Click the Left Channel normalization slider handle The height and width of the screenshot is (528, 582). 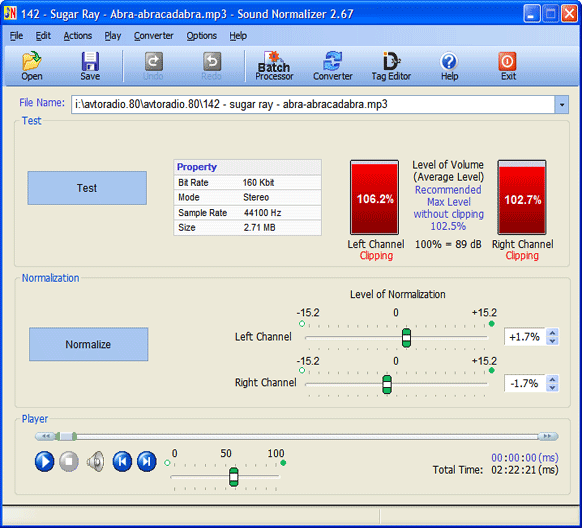406,338
